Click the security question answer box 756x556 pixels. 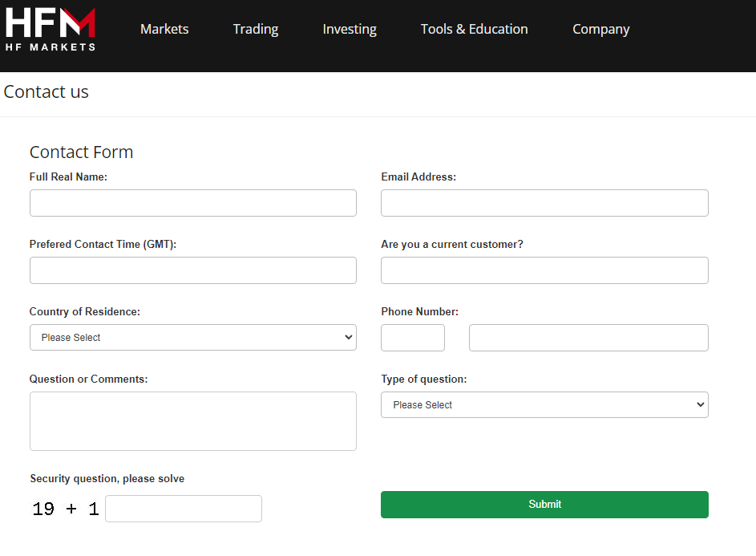184,508
